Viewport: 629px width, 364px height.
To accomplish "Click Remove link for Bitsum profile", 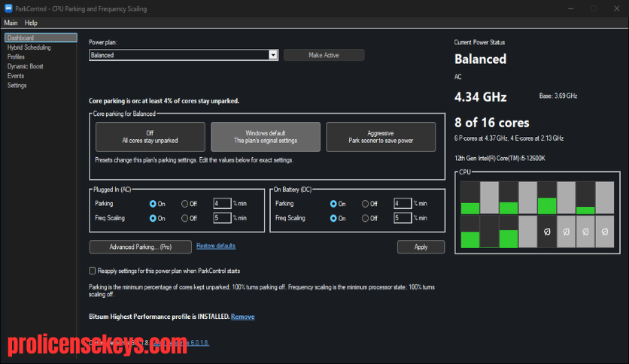I will (x=243, y=317).
